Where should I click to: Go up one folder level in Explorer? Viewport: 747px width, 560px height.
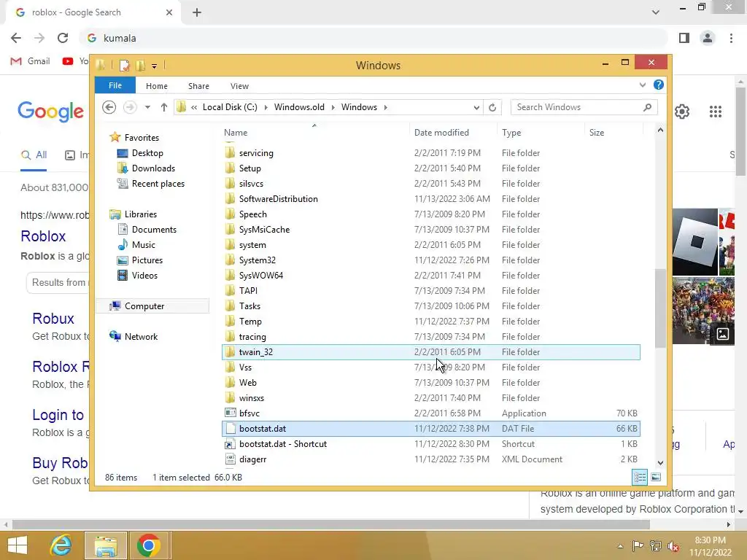164,107
